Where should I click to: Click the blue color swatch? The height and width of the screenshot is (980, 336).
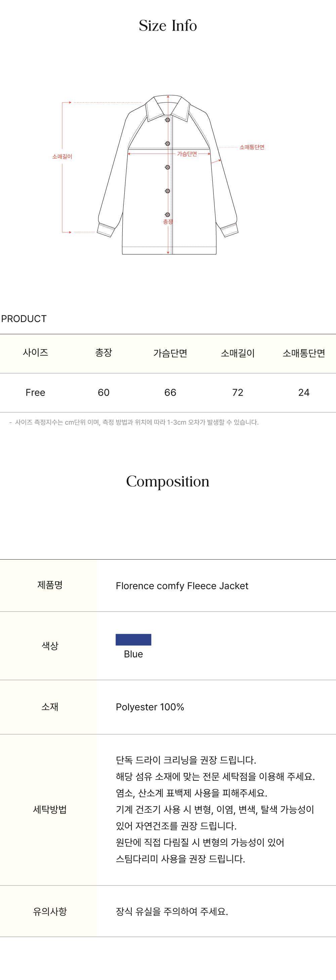pos(133,640)
